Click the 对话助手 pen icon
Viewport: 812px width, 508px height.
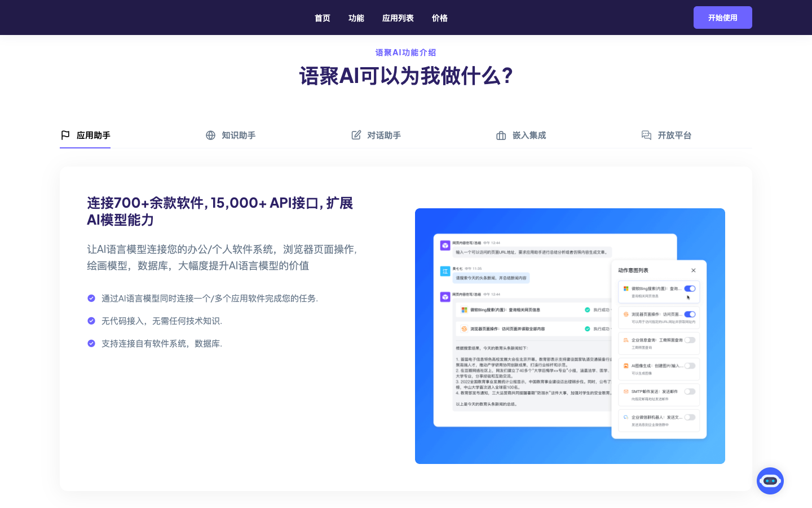coord(356,135)
